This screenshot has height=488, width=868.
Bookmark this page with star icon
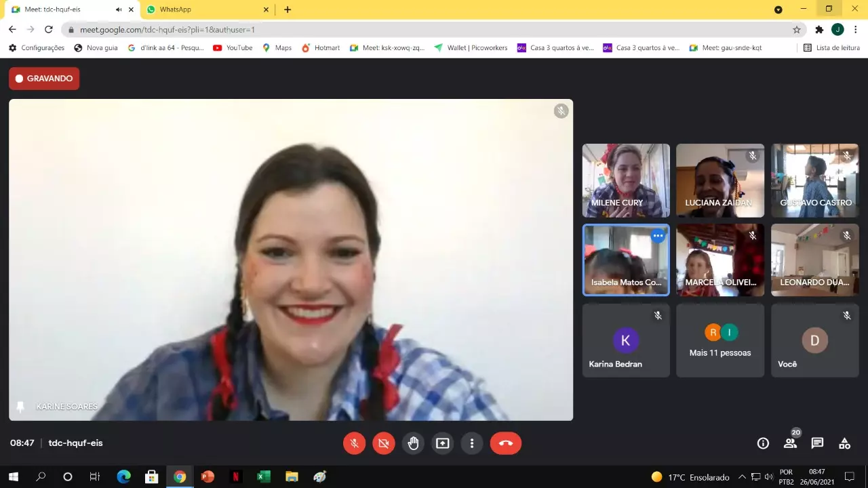[x=797, y=30]
